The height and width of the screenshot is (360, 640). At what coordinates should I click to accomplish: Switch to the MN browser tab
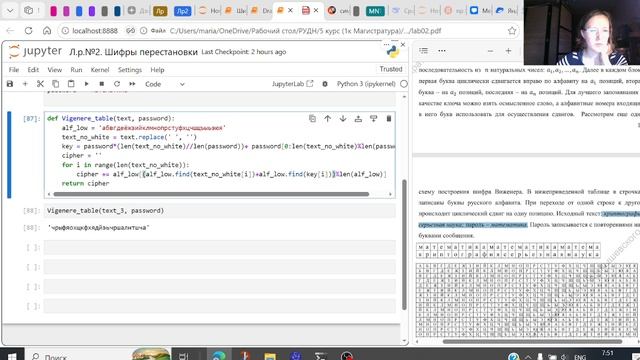(x=375, y=11)
